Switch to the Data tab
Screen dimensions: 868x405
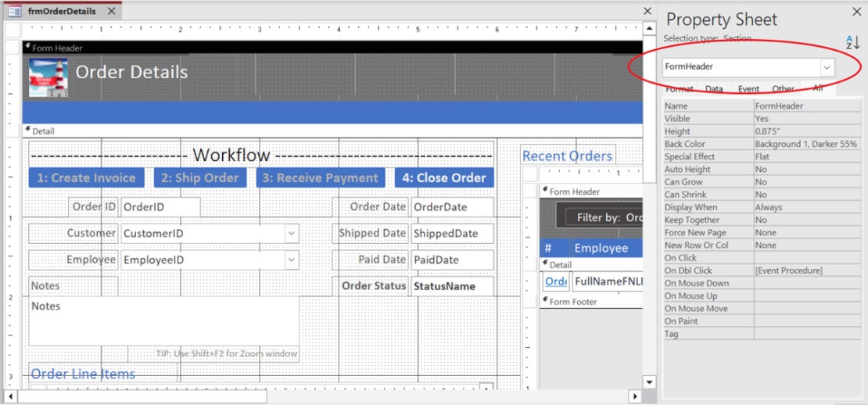[714, 88]
